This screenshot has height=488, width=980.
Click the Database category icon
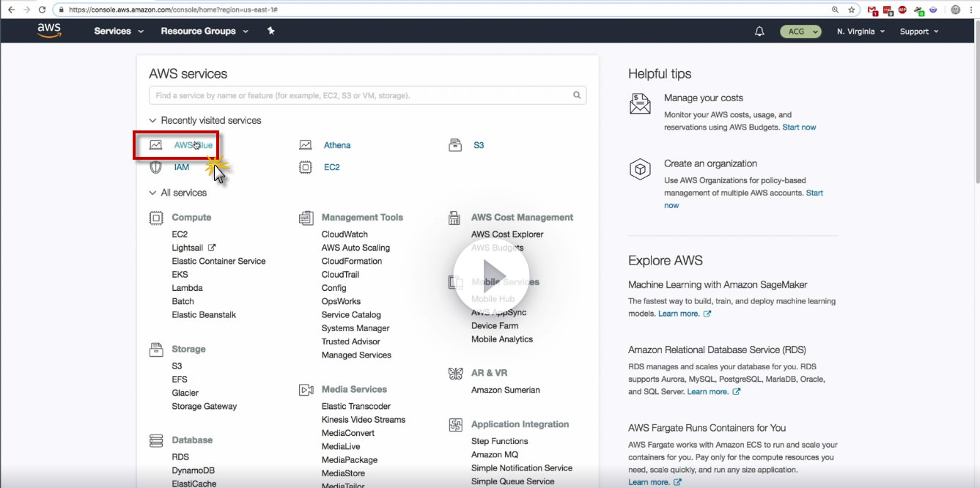coord(156,440)
